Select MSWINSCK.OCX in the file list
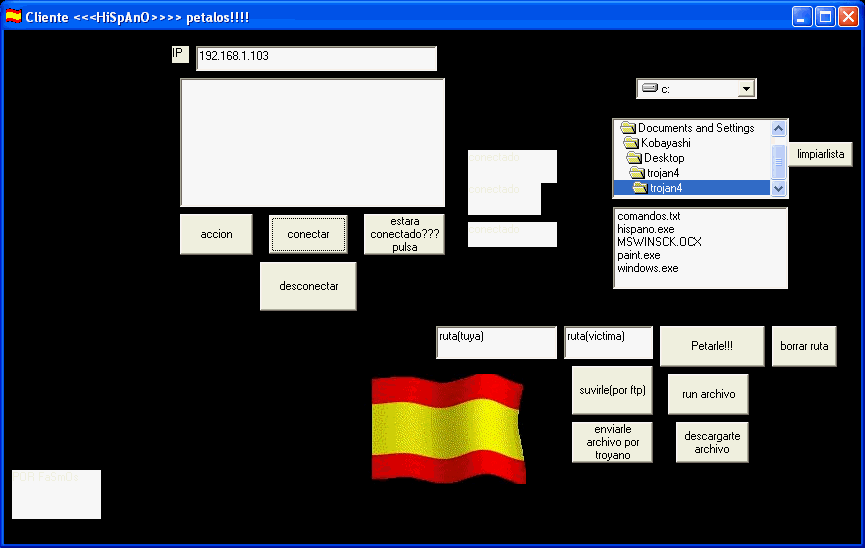This screenshot has height=548, width=865. coord(659,242)
